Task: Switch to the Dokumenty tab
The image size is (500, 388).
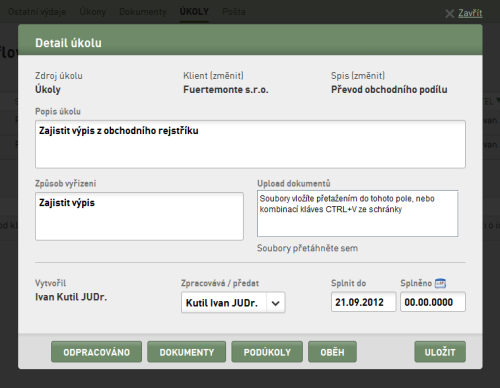Action: click(143, 12)
